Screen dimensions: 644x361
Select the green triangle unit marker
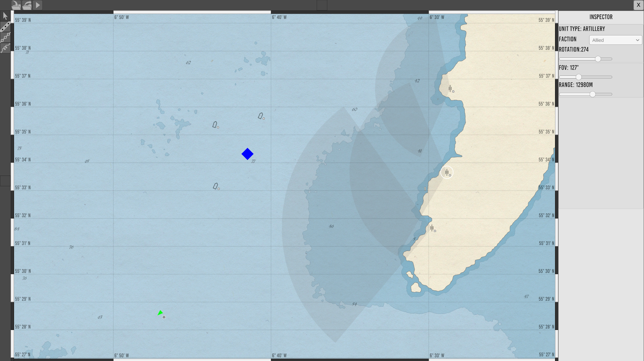point(160,313)
